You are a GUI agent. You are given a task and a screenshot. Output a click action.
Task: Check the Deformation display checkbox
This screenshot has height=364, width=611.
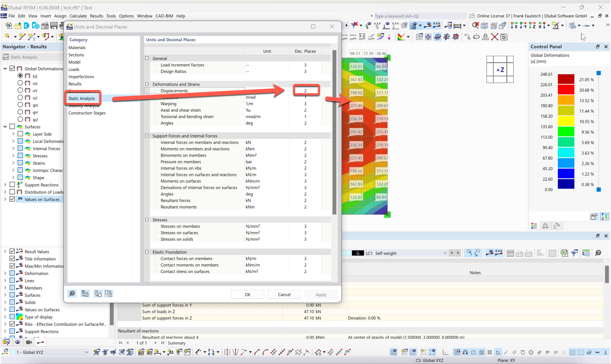pyautogui.click(x=13, y=273)
